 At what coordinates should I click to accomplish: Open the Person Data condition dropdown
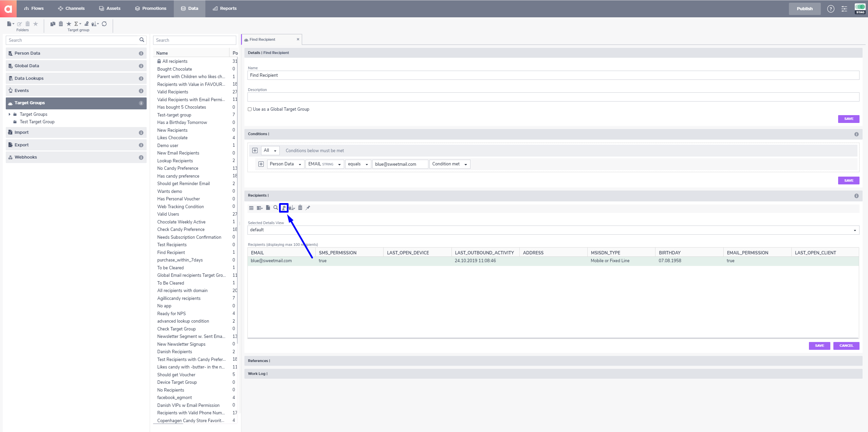(x=285, y=164)
